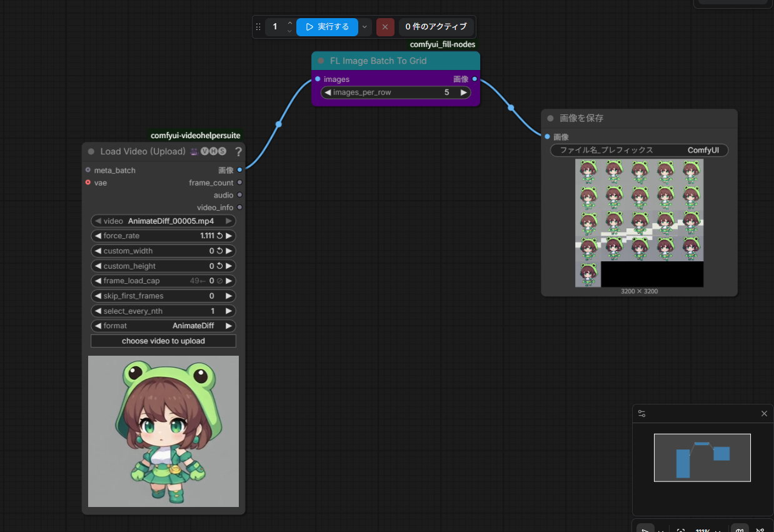Viewport: 774px width, 532px height.
Task: Click the batch count field showing 1
Action: tap(275, 27)
